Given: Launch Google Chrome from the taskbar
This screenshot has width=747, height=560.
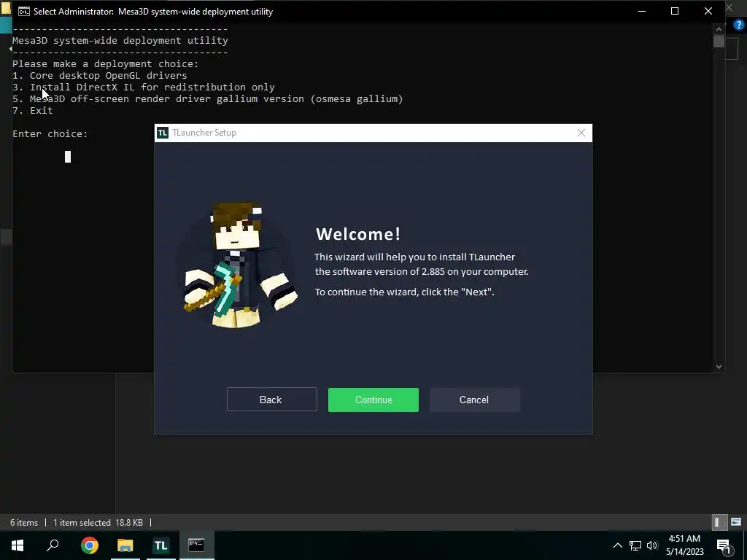Looking at the screenshot, I should [x=90, y=545].
